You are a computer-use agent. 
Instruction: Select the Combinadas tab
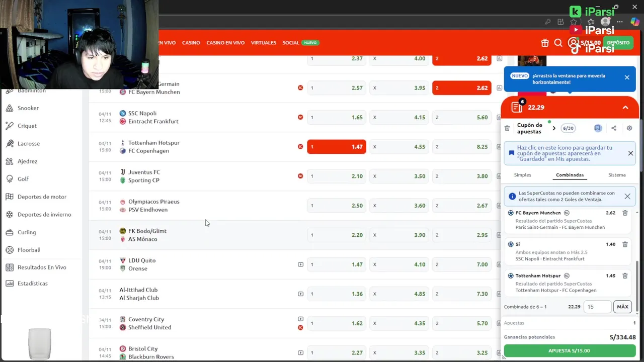(x=570, y=175)
